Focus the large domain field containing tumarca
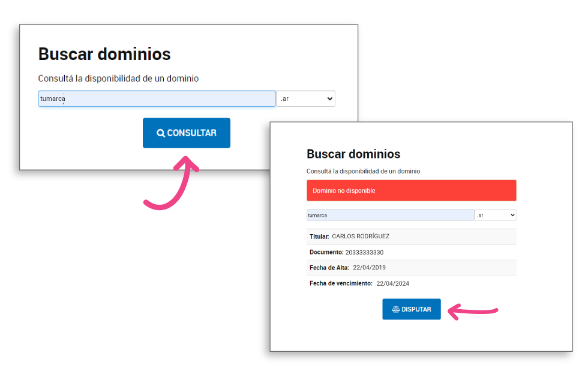 (157, 98)
